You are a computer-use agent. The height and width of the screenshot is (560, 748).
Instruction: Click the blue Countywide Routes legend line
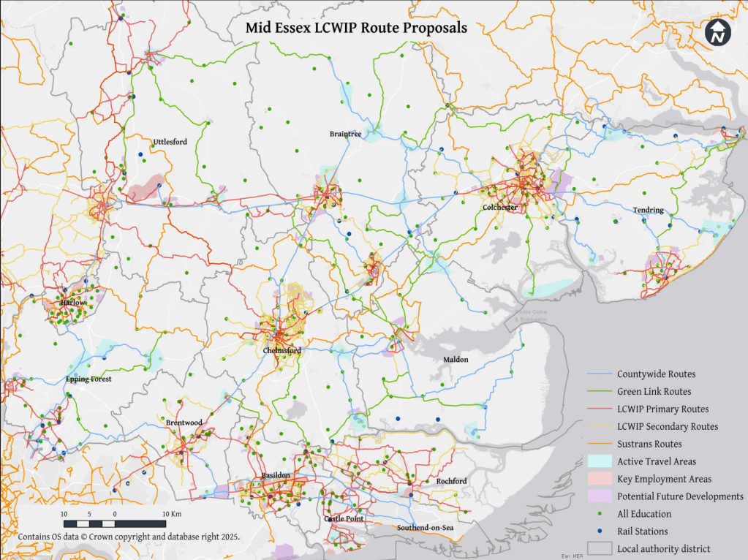click(600, 374)
